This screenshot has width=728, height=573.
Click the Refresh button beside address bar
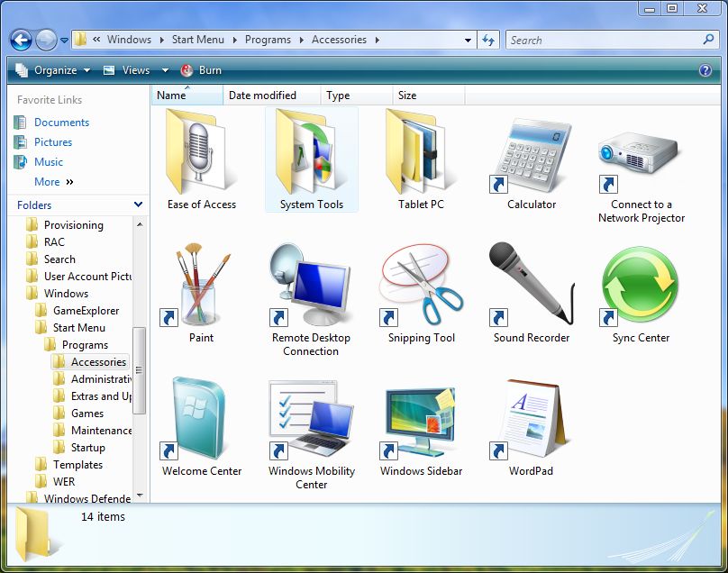tap(488, 40)
